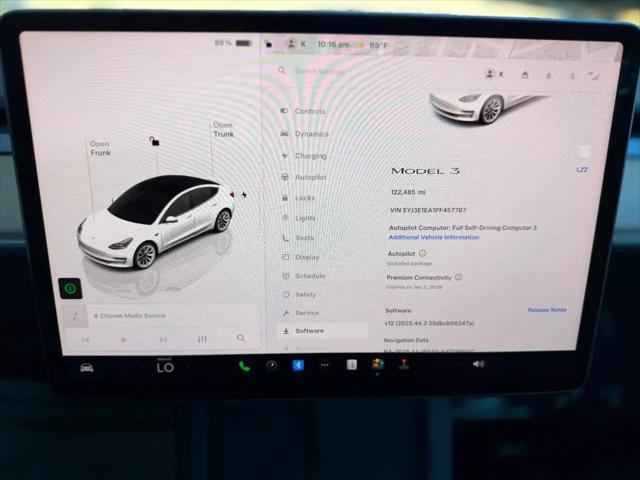Tap the music note media thumbnail
The image size is (640, 480).
click(x=76, y=316)
